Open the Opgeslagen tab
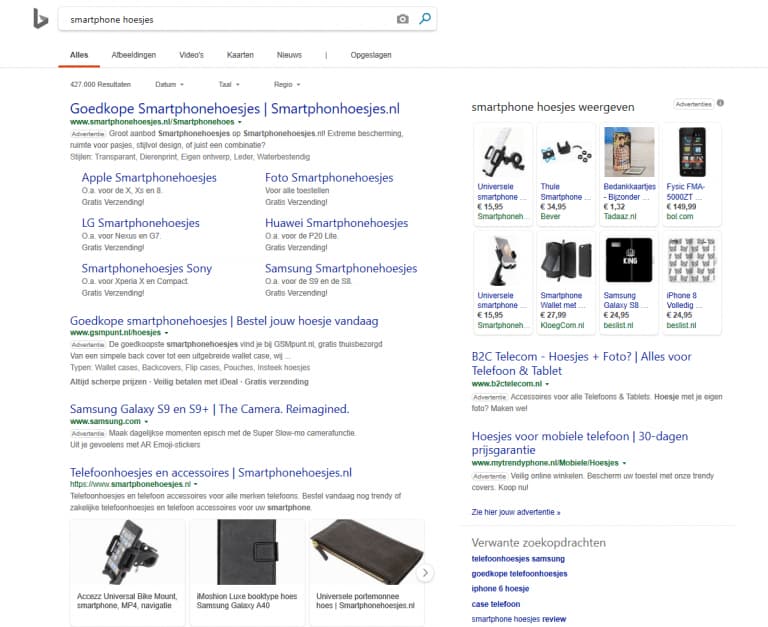This screenshot has width=768, height=627. pyautogui.click(x=371, y=55)
